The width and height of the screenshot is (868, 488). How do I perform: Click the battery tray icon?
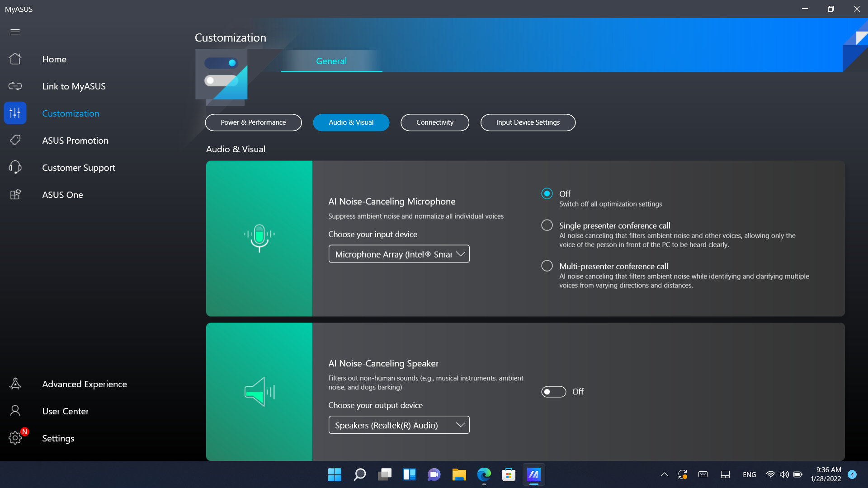(x=798, y=474)
